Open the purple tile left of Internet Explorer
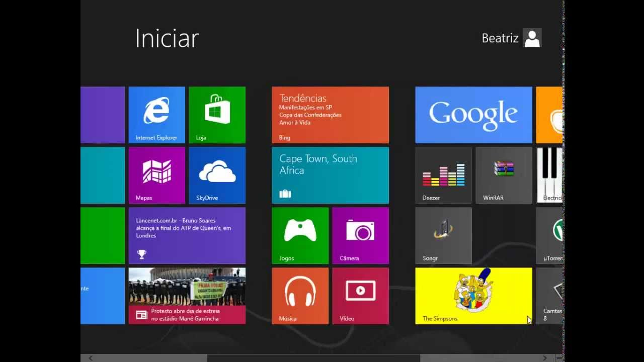 point(103,115)
